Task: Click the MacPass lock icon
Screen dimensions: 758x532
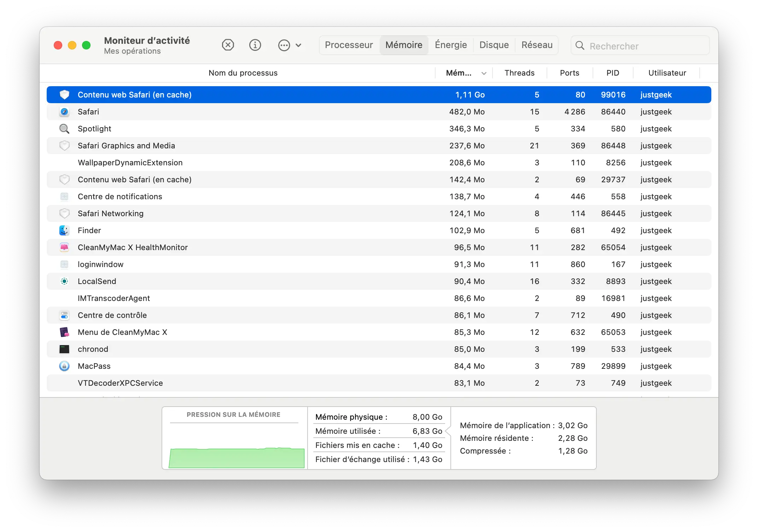Action: coord(64,366)
